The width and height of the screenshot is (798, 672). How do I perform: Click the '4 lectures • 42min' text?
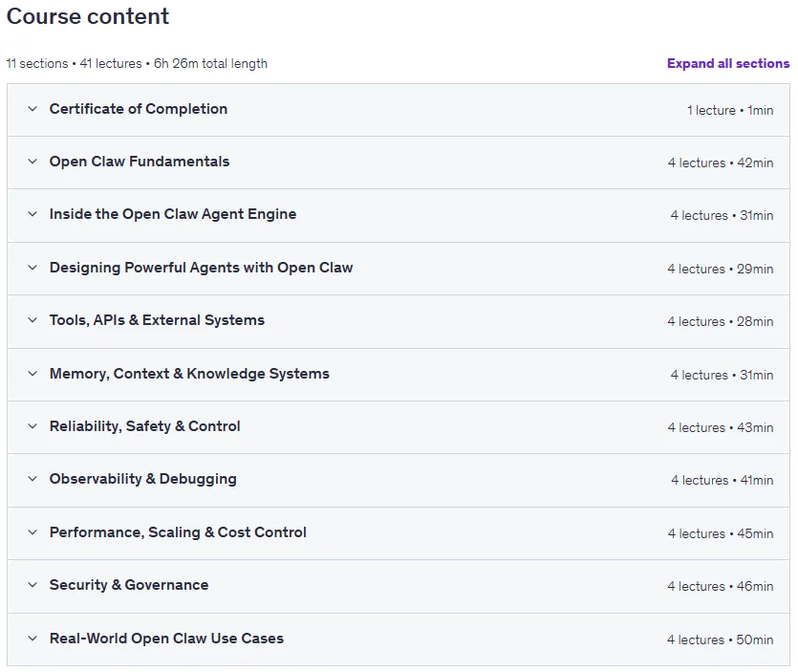(x=721, y=163)
